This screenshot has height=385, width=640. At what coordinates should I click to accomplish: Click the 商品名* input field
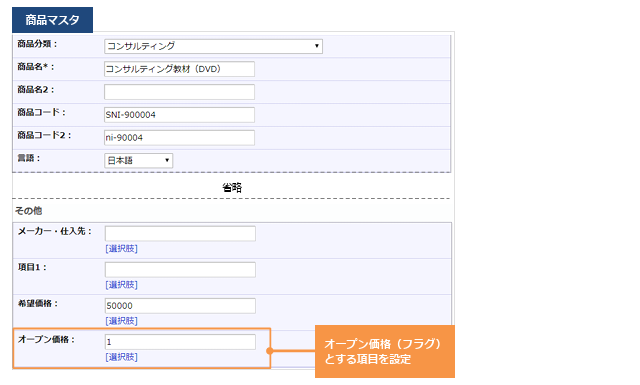pyautogui.click(x=180, y=69)
